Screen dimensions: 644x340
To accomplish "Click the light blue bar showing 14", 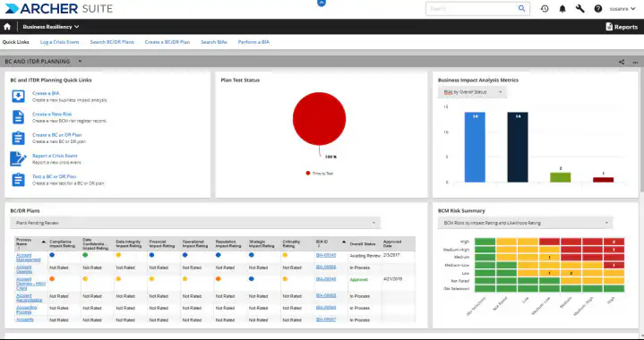I will 475,148.
